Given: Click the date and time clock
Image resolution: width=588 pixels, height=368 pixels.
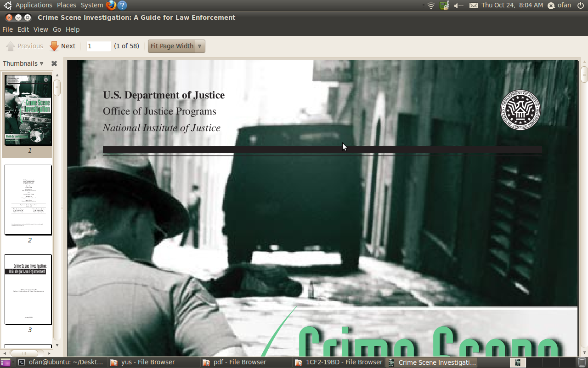Looking at the screenshot, I should (x=512, y=6).
